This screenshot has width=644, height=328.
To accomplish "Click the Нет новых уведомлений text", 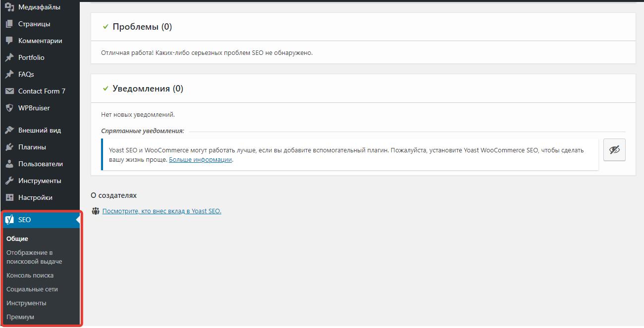I will [138, 115].
